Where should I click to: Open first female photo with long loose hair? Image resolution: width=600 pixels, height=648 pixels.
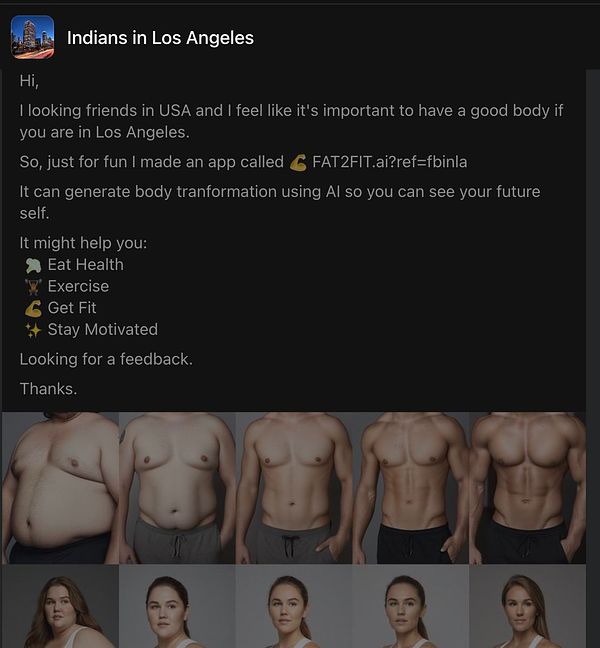pos(60,607)
